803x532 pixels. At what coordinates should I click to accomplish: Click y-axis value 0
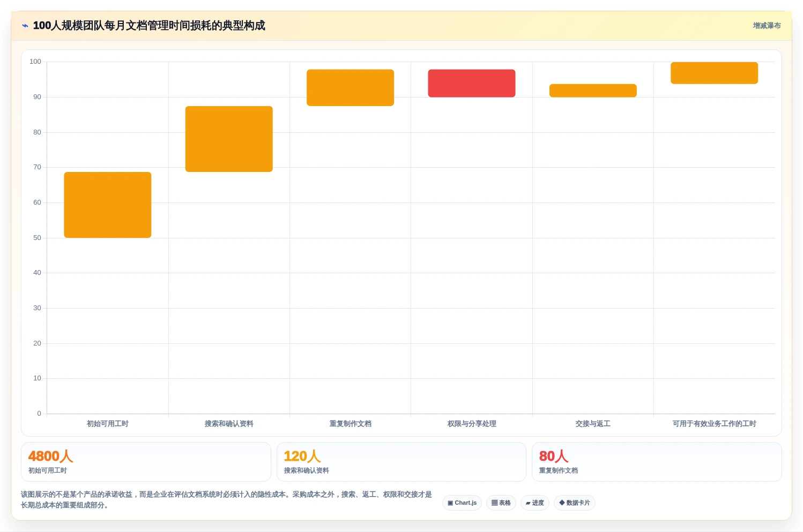(x=39, y=414)
